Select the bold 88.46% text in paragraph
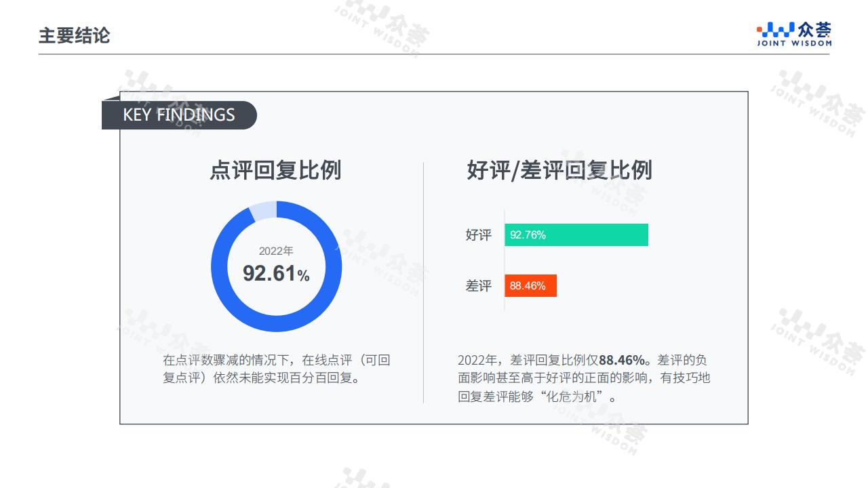This screenshot has width=868, height=488. click(x=622, y=360)
